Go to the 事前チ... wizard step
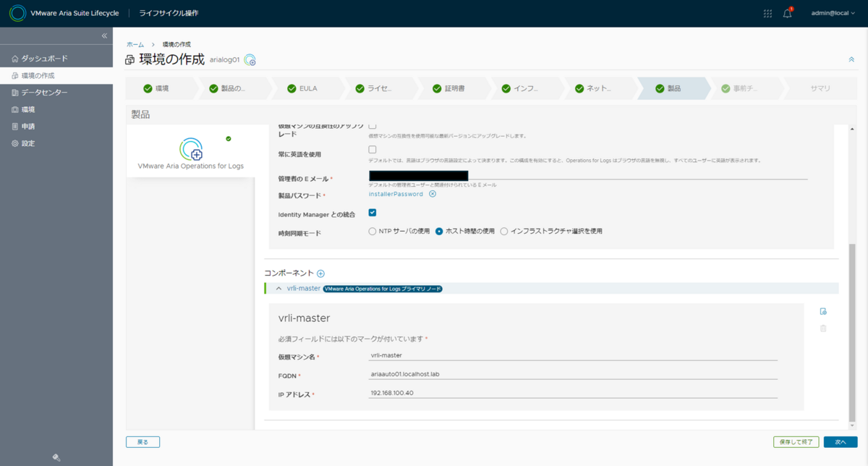 (744, 88)
